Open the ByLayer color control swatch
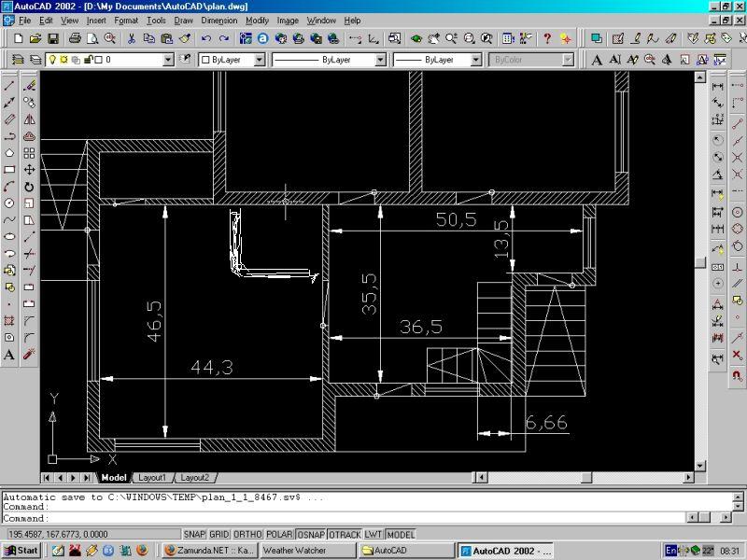The width and height of the screenshot is (747, 560). 232,60
